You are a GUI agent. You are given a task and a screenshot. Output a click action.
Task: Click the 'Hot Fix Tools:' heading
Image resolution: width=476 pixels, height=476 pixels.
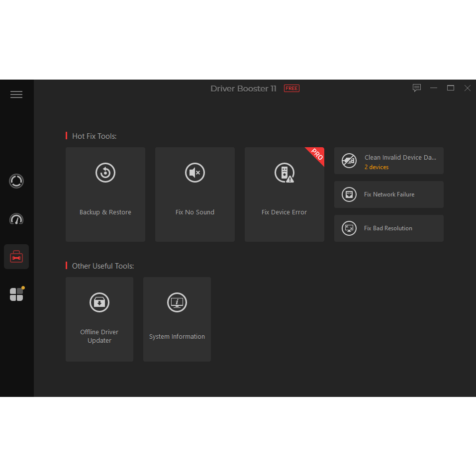94,136
